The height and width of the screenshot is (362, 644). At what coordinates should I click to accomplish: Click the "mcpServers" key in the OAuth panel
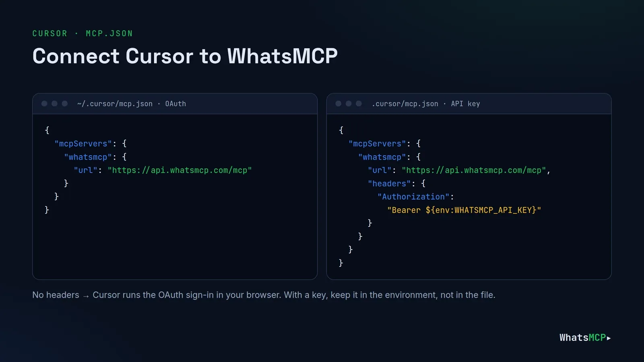pyautogui.click(x=83, y=144)
